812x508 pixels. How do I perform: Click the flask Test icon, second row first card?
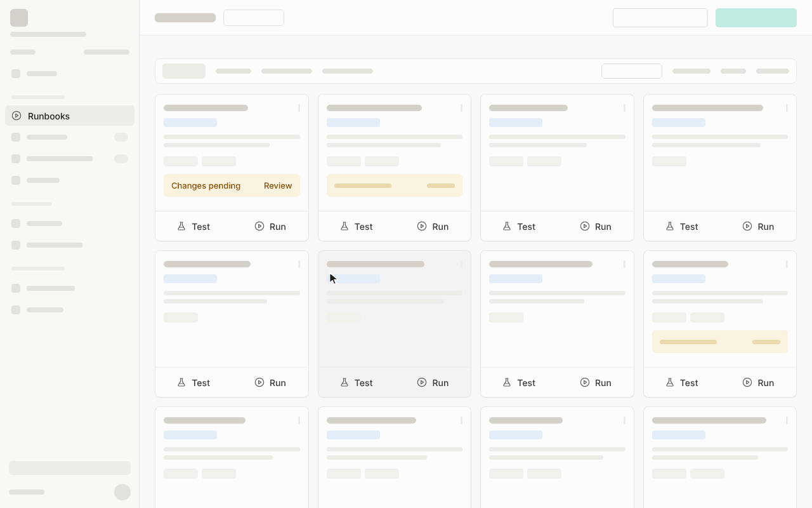[x=181, y=382]
